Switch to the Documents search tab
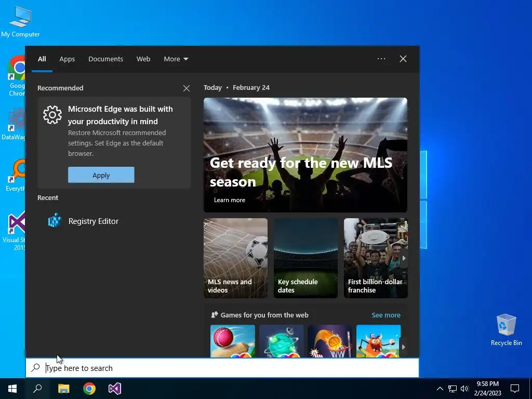The height and width of the screenshot is (399, 532). point(105,59)
